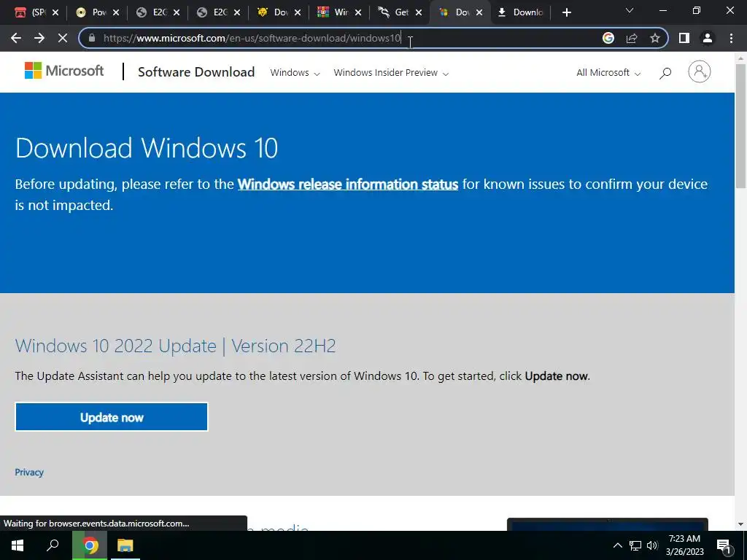Open the notification center icon
The image size is (747, 560).
pos(723,545)
